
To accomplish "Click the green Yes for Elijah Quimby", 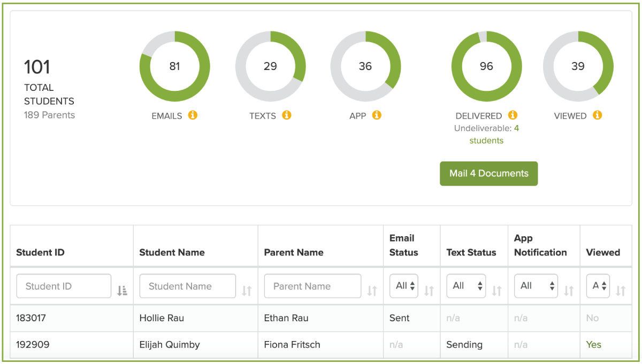I will point(593,345).
